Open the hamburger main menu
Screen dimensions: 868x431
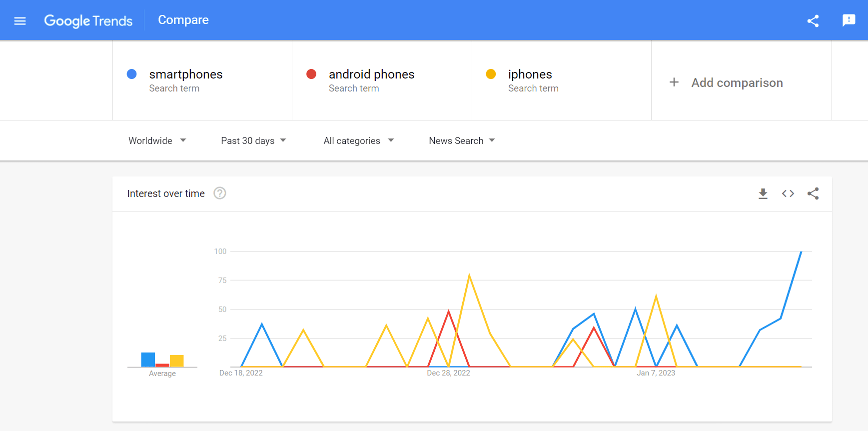click(20, 20)
